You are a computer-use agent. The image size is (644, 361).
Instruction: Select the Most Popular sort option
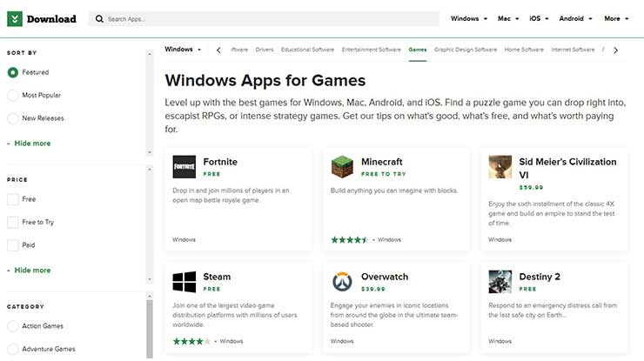pos(13,96)
